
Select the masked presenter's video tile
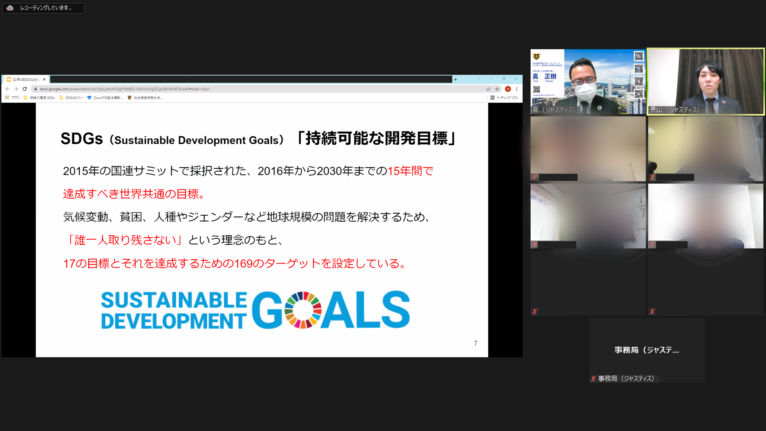[588, 82]
